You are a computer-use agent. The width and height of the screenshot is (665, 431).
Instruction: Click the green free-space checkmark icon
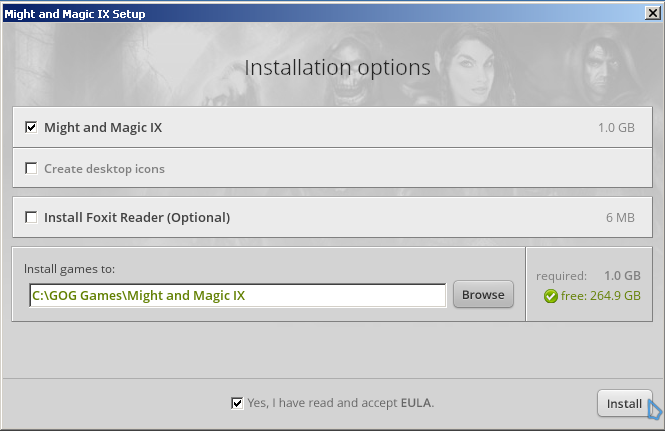[550, 296]
